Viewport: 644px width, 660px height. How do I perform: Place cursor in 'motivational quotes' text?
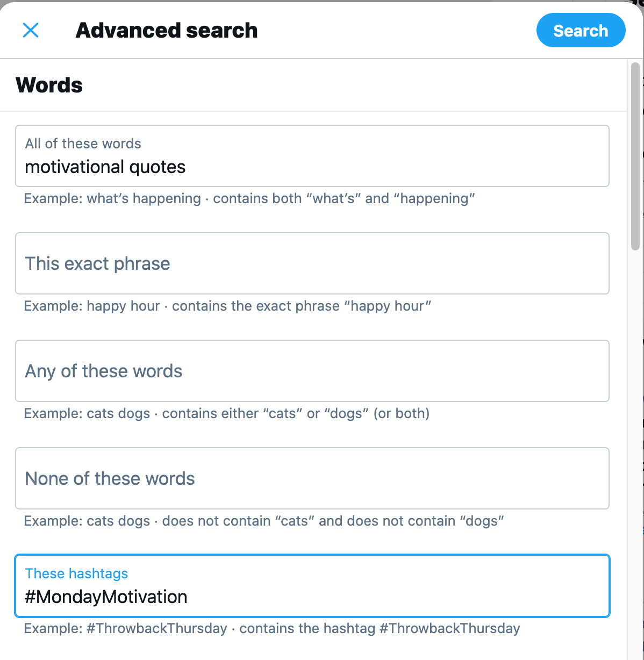pos(105,167)
